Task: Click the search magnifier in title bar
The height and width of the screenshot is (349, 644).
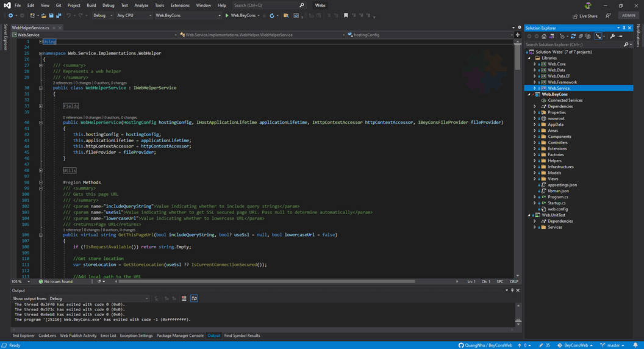Action: pos(302,5)
